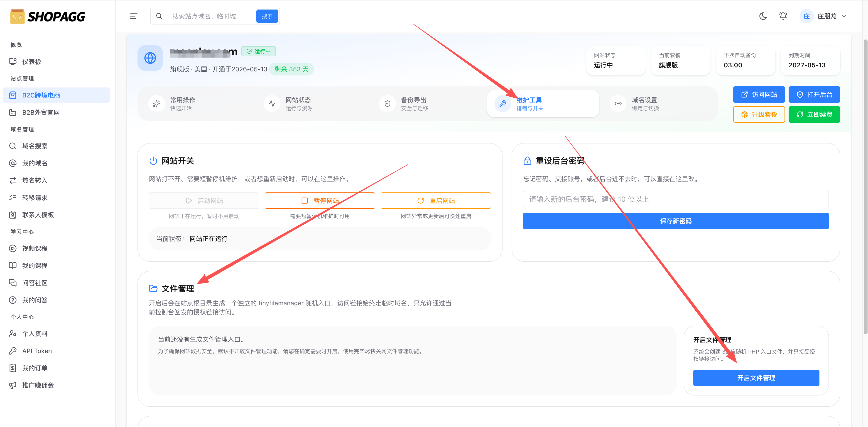Open 我的订单 sidebar item
868x427 pixels.
[x=56, y=368]
